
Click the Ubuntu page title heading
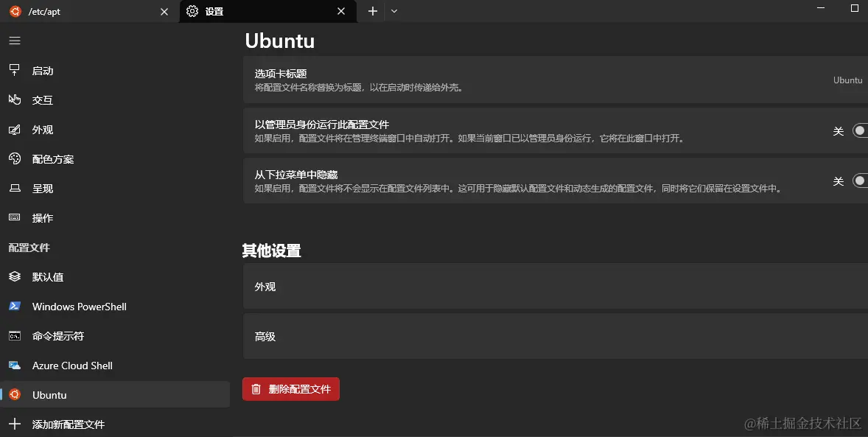click(279, 41)
